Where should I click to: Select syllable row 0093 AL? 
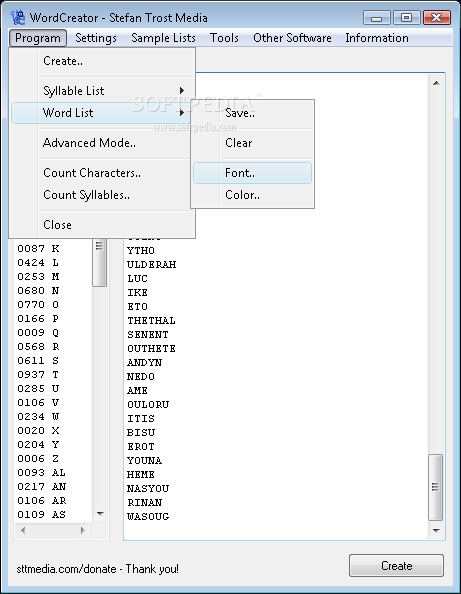(41, 473)
